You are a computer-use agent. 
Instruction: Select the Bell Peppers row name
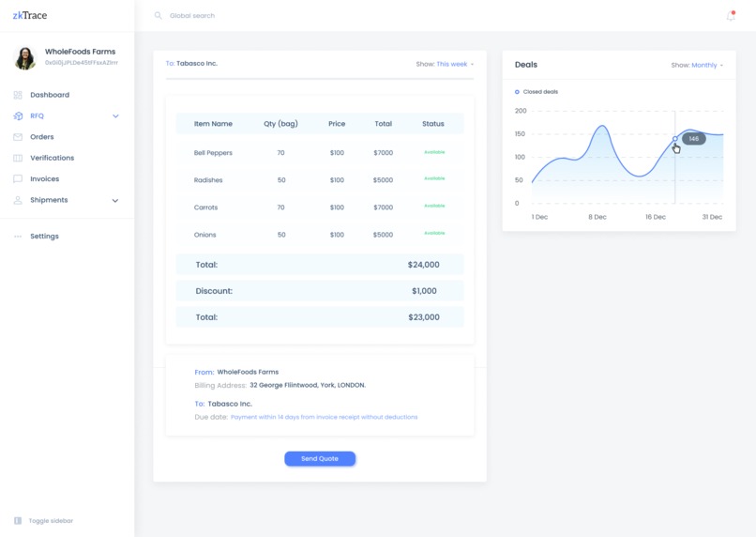[x=213, y=153]
